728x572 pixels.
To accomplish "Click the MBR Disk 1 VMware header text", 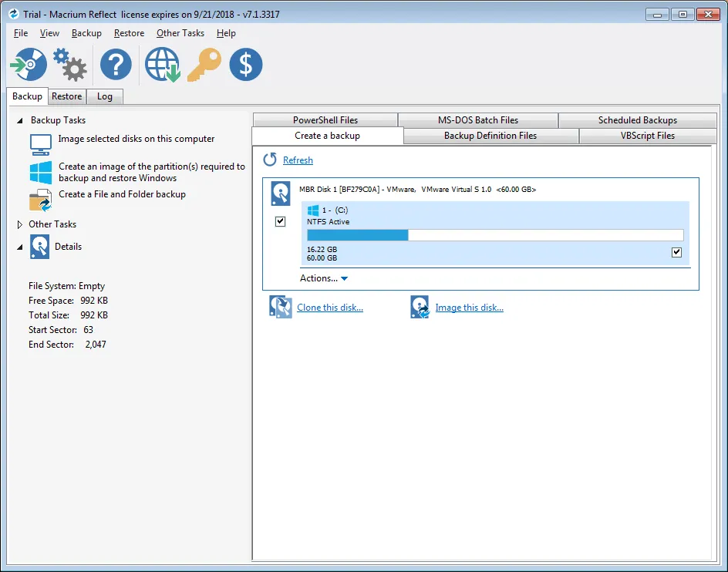I will [417, 190].
